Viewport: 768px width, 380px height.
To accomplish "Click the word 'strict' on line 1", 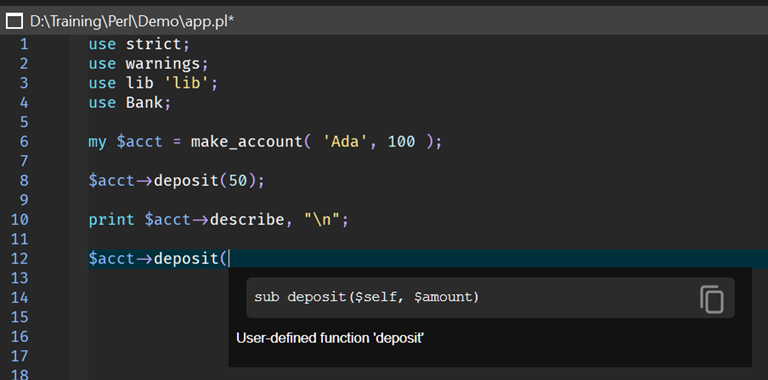I will click(154, 45).
